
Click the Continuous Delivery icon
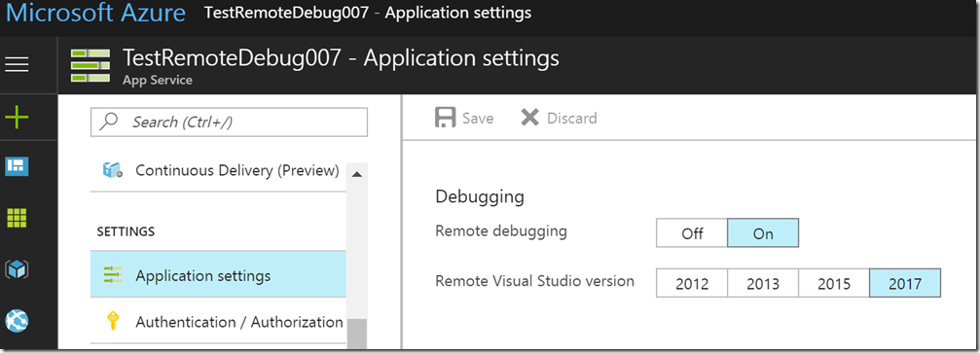(x=112, y=170)
